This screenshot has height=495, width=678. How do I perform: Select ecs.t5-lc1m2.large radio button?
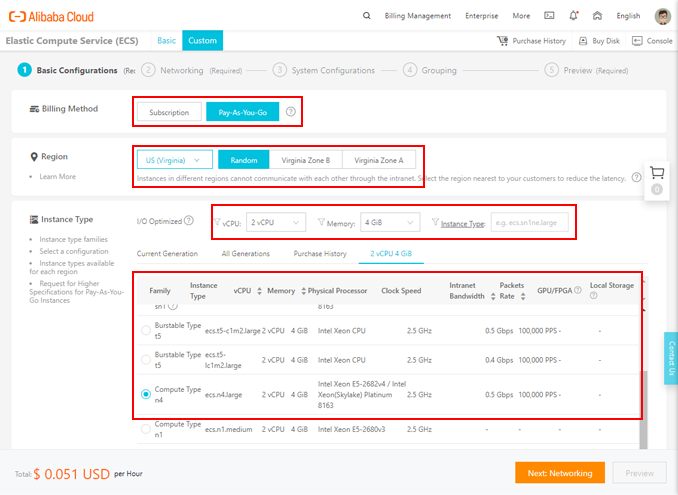click(x=146, y=359)
